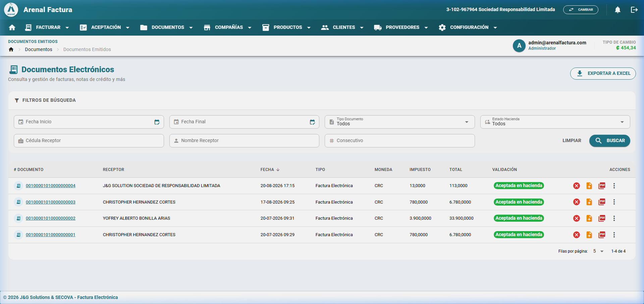Click the breadcrumb home icon
The height and width of the screenshot is (304, 644).
point(11,49)
